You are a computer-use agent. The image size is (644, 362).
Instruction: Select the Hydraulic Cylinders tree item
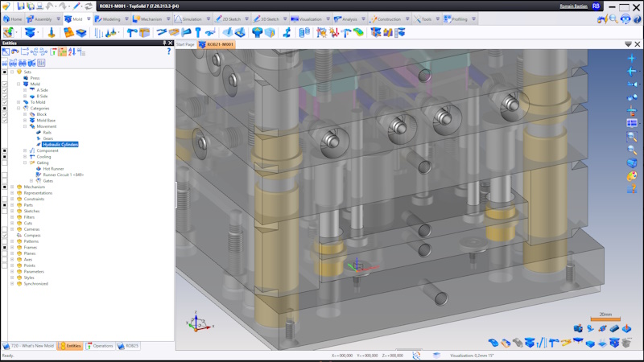(x=60, y=145)
